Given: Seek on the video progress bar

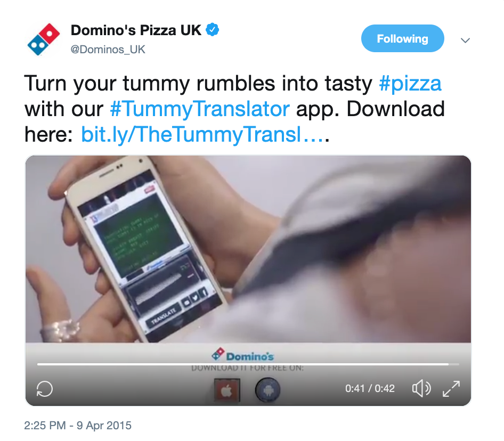Looking at the screenshot, I should 248,364.
